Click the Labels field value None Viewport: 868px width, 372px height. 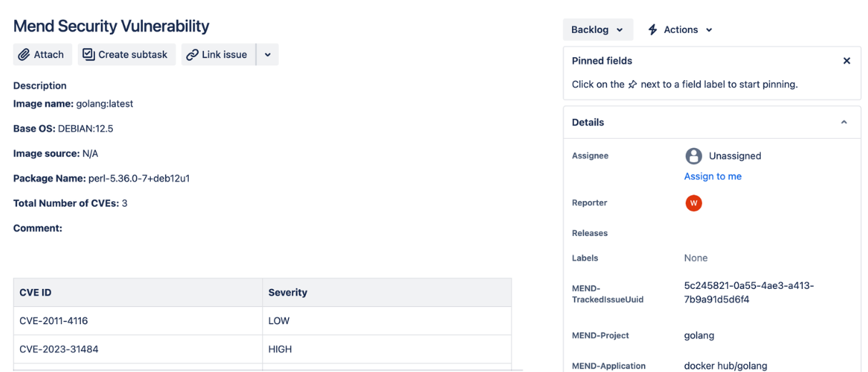coord(695,258)
